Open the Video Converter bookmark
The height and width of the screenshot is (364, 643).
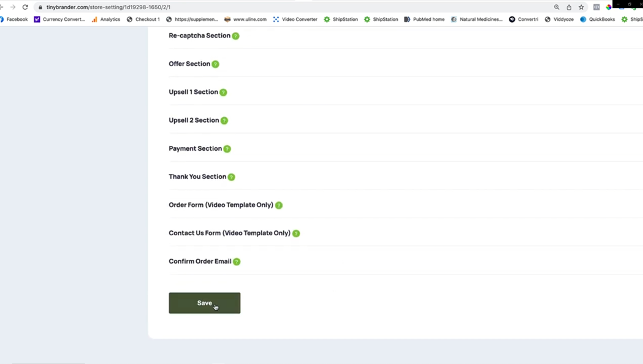295,19
